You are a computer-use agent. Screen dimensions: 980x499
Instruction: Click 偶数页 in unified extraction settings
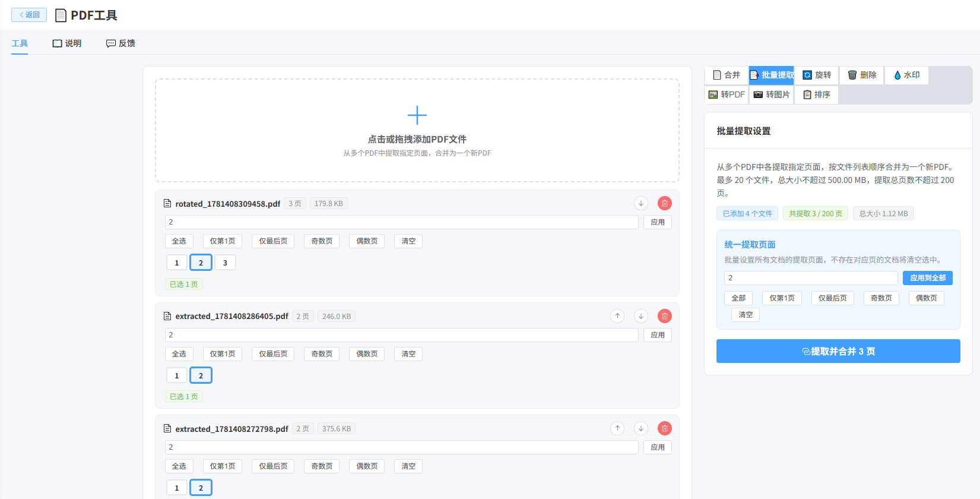[927, 298]
